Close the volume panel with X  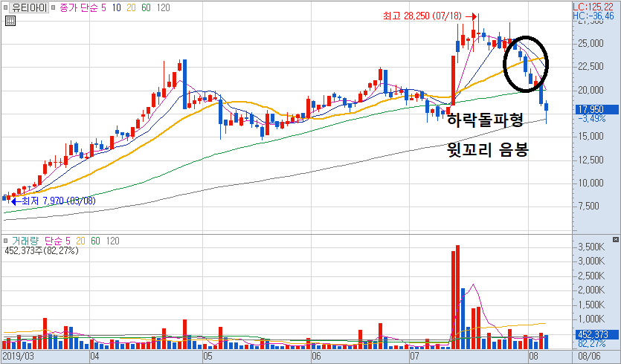pyautogui.click(x=616, y=240)
